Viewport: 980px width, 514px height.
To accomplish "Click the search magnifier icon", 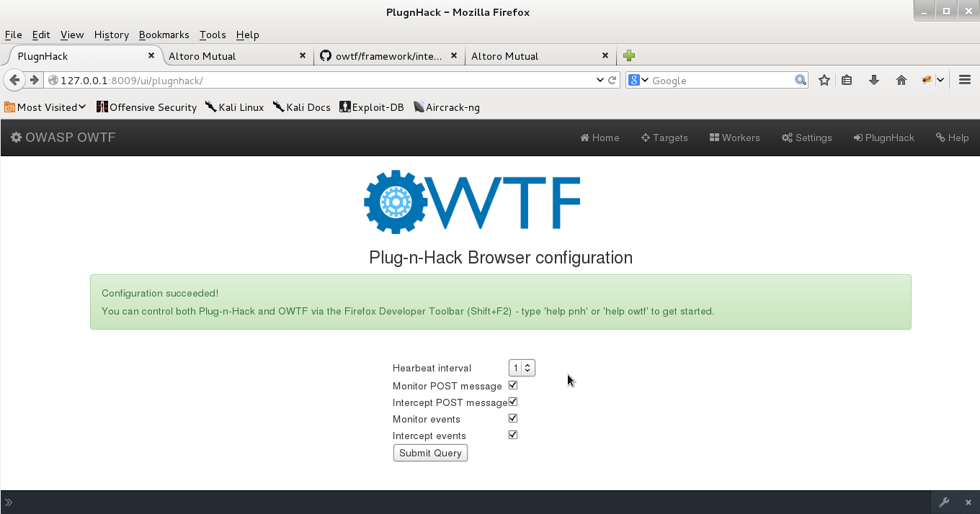I will tap(801, 80).
